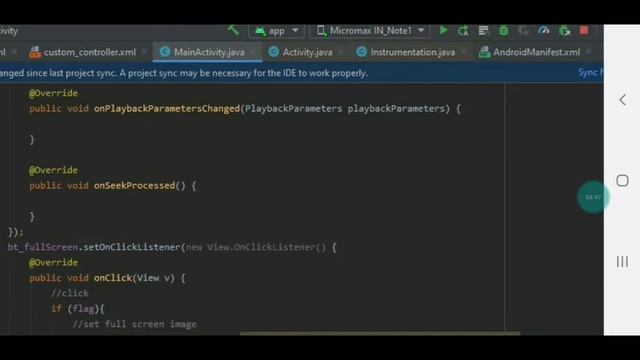
Task: Click the //click comment line
Action: 69,293
